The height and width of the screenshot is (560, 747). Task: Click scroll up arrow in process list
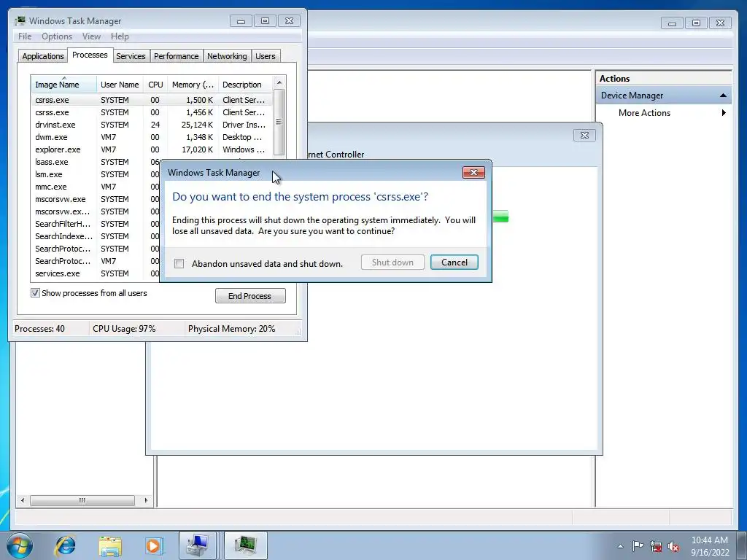click(x=279, y=82)
